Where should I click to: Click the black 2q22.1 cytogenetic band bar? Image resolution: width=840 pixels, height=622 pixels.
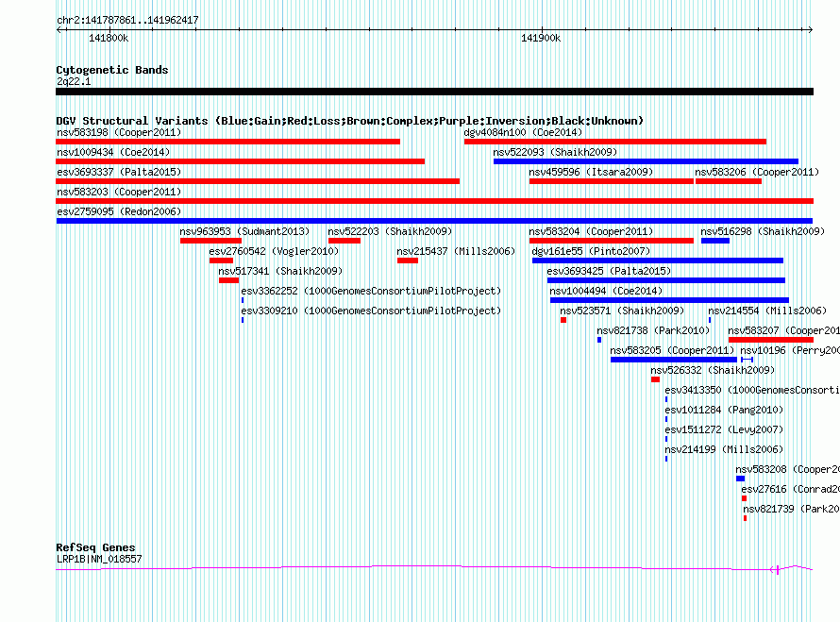coord(434,92)
